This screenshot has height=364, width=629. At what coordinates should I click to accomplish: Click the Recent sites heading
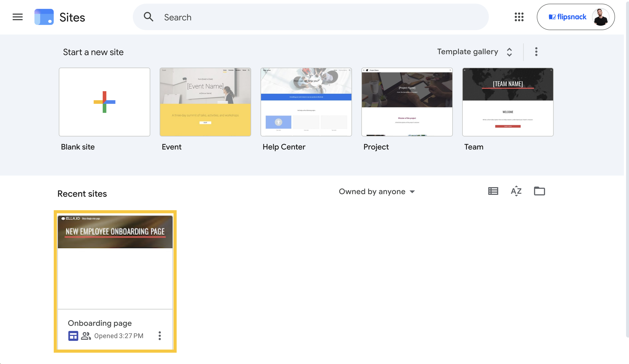coord(82,194)
